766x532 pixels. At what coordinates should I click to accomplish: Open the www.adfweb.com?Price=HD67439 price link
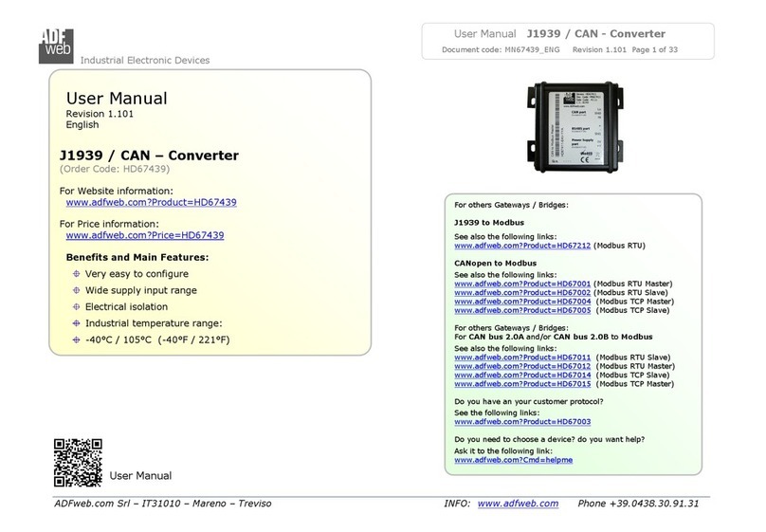pyautogui.click(x=145, y=235)
